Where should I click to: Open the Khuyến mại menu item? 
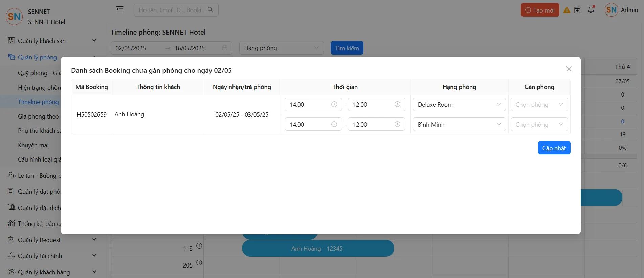coord(33,145)
